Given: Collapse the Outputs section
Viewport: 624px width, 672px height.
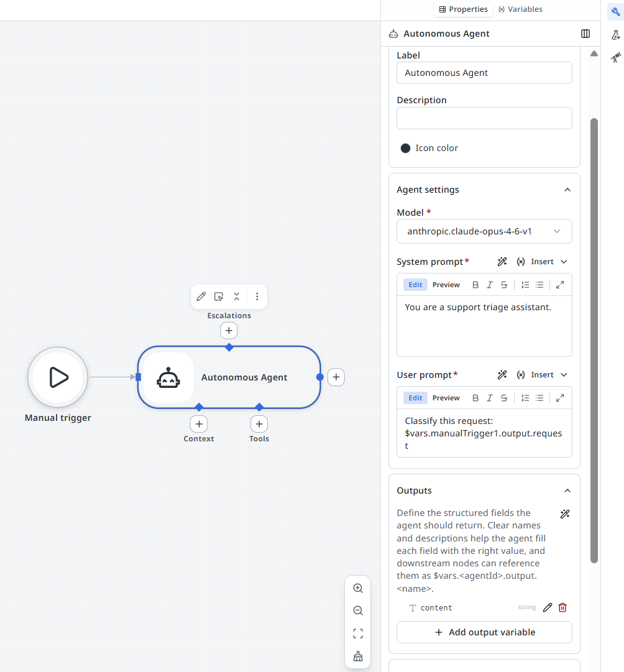Looking at the screenshot, I should point(567,490).
